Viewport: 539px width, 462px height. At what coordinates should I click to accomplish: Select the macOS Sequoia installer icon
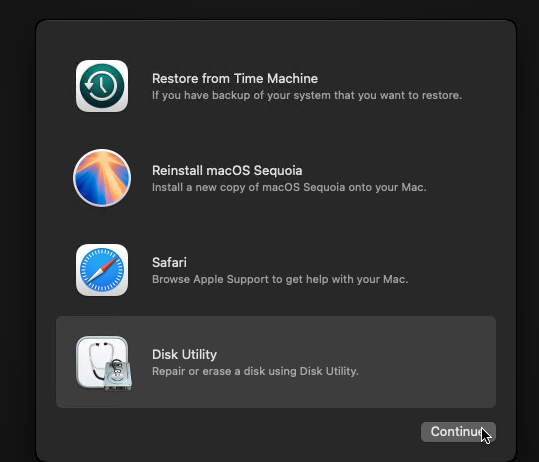point(102,178)
